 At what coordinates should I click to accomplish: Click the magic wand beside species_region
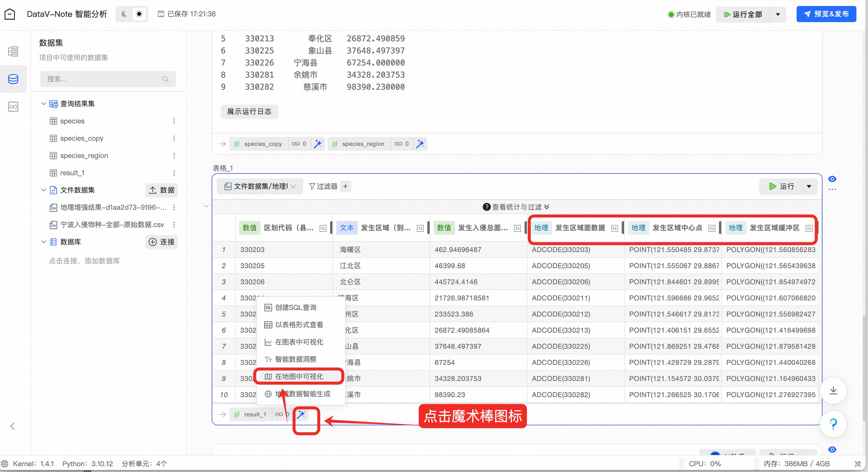click(420, 144)
